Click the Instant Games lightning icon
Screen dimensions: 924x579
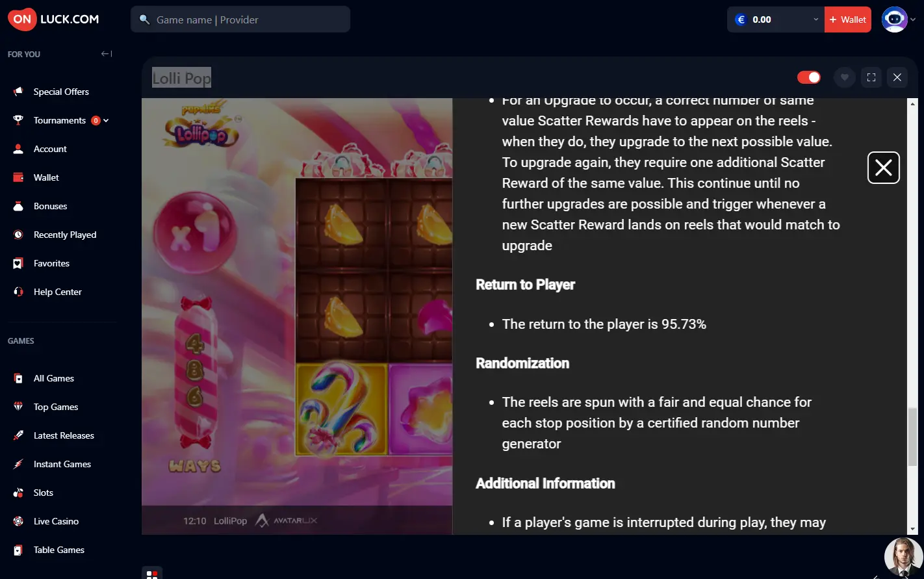(18, 464)
